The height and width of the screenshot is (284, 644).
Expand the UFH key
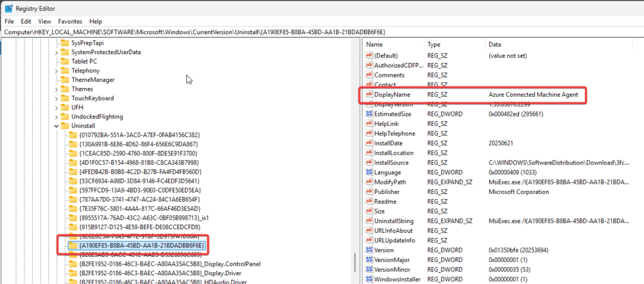point(56,107)
